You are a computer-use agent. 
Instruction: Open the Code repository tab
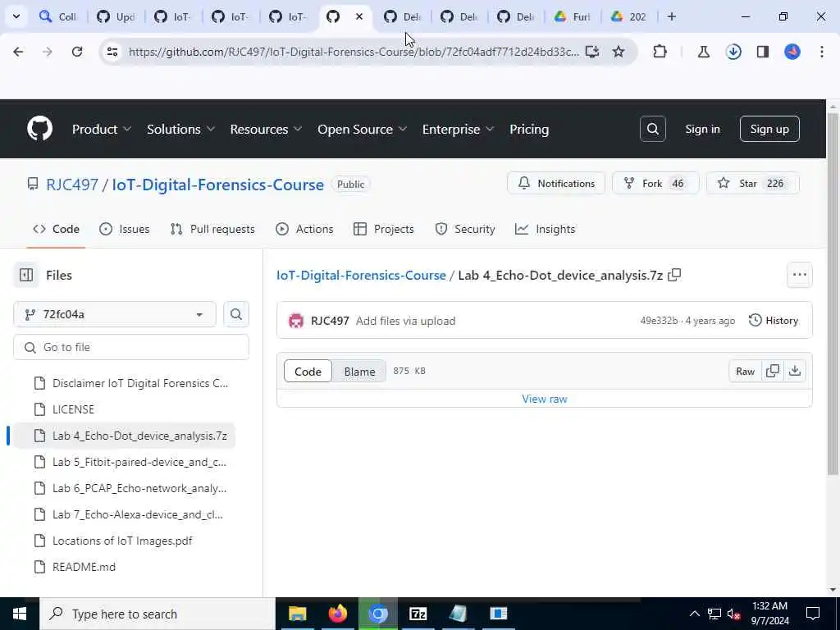coord(56,230)
